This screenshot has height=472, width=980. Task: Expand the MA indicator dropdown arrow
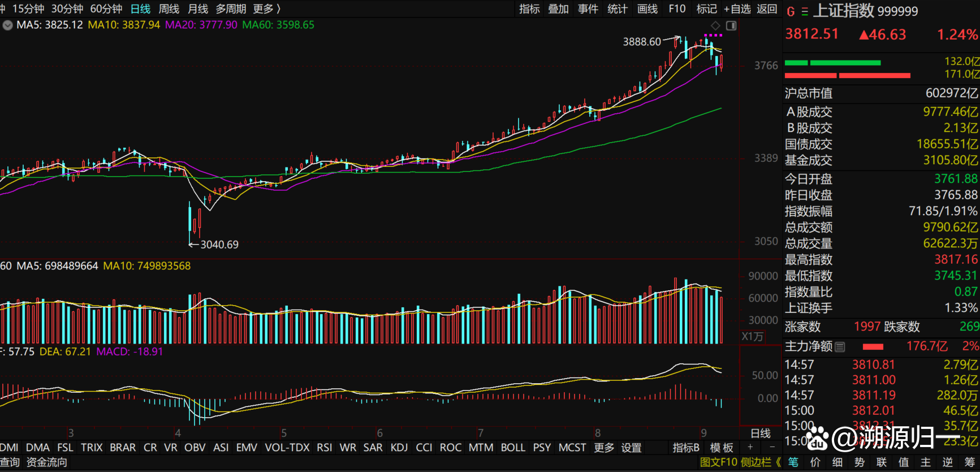7,25
